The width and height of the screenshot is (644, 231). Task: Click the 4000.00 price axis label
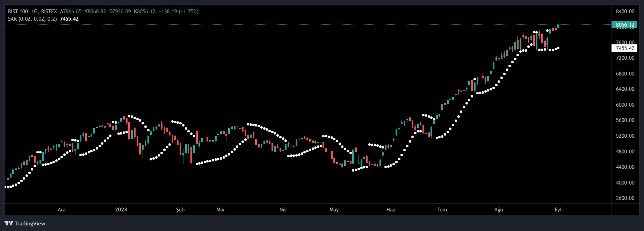pyautogui.click(x=625, y=183)
